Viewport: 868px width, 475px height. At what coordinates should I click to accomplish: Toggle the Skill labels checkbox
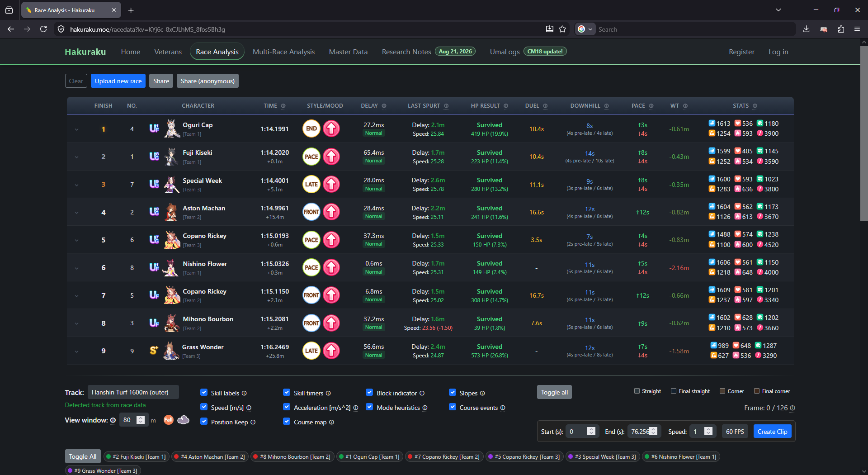click(x=204, y=393)
